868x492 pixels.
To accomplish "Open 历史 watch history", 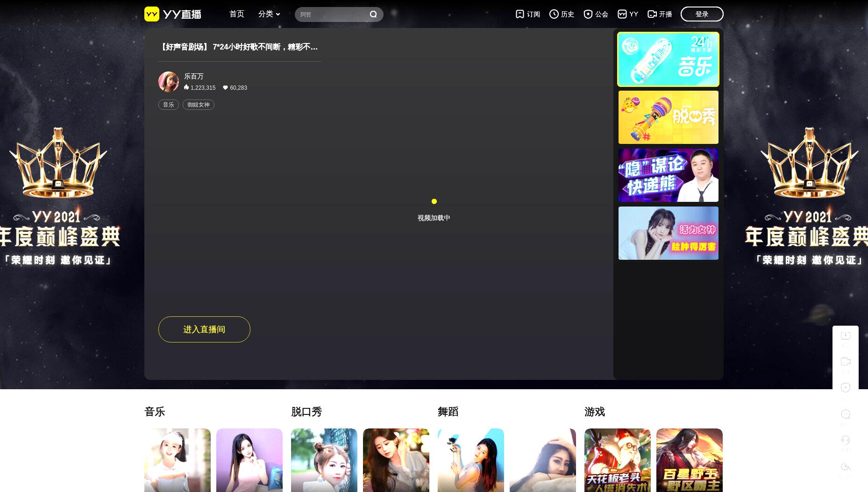I will tap(562, 14).
